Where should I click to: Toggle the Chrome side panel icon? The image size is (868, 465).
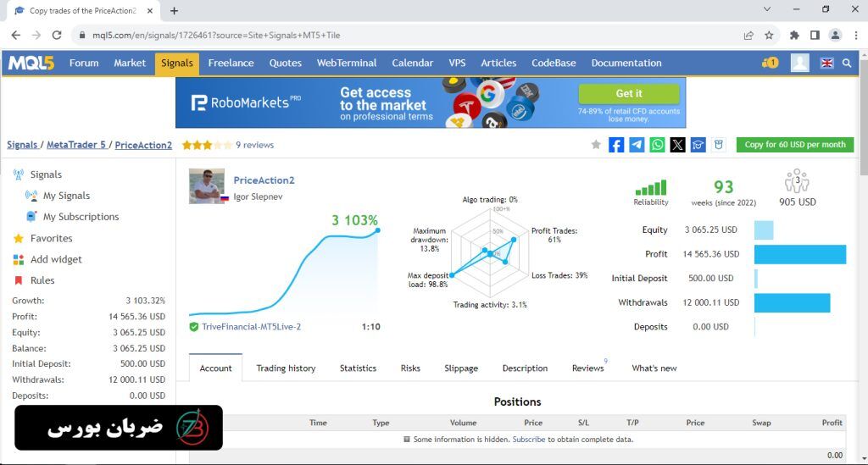(815, 36)
